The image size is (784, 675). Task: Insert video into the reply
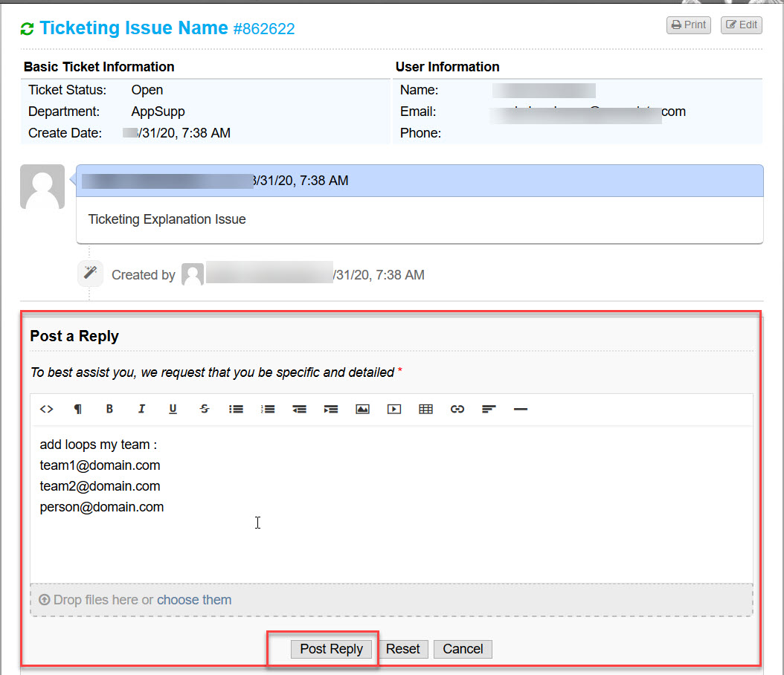(394, 409)
